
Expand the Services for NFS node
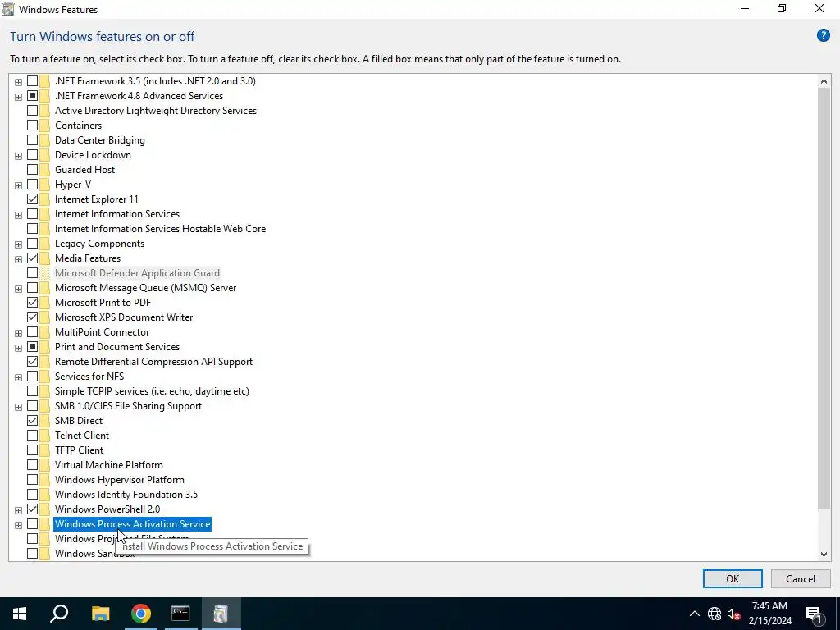coord(18,377)
